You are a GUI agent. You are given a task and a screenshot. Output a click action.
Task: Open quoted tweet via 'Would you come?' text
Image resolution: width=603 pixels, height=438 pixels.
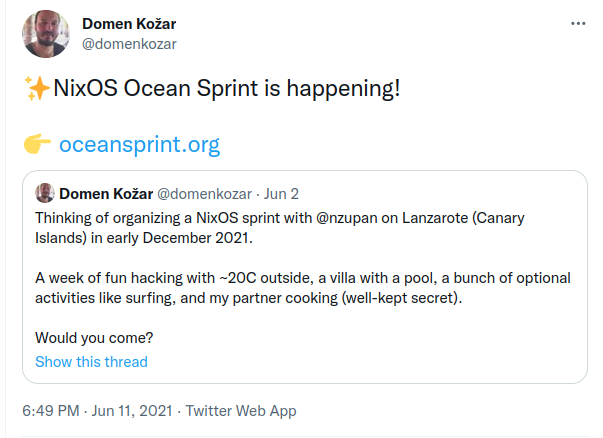click(94, 338)
